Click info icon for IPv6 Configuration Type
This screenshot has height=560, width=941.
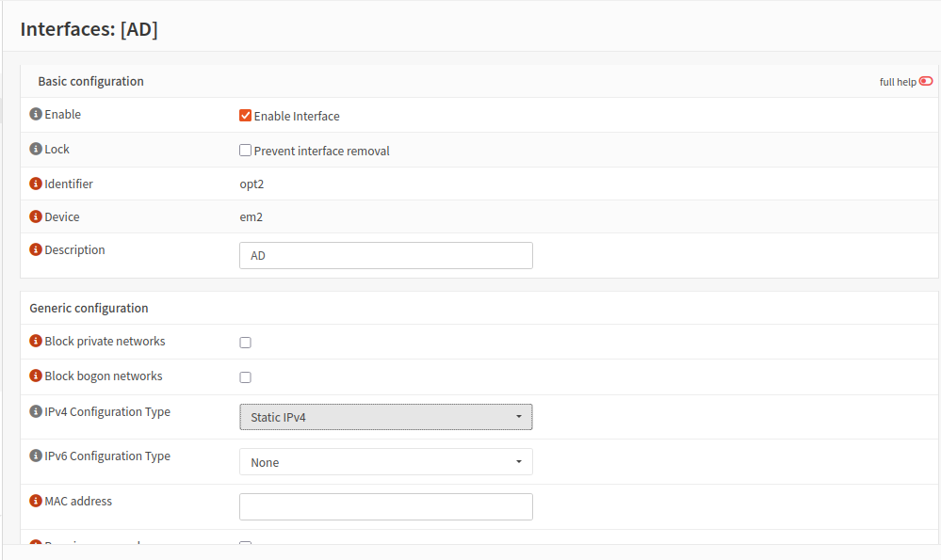[x=36, y=456]
